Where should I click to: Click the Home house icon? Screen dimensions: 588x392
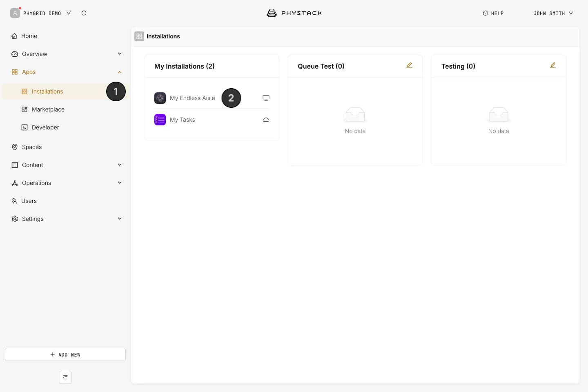tap(14, 36)
